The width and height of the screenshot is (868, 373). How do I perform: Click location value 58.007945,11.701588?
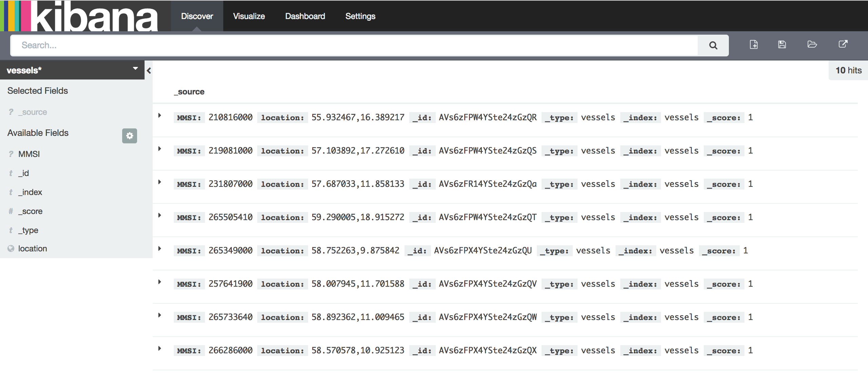point(358,284)
